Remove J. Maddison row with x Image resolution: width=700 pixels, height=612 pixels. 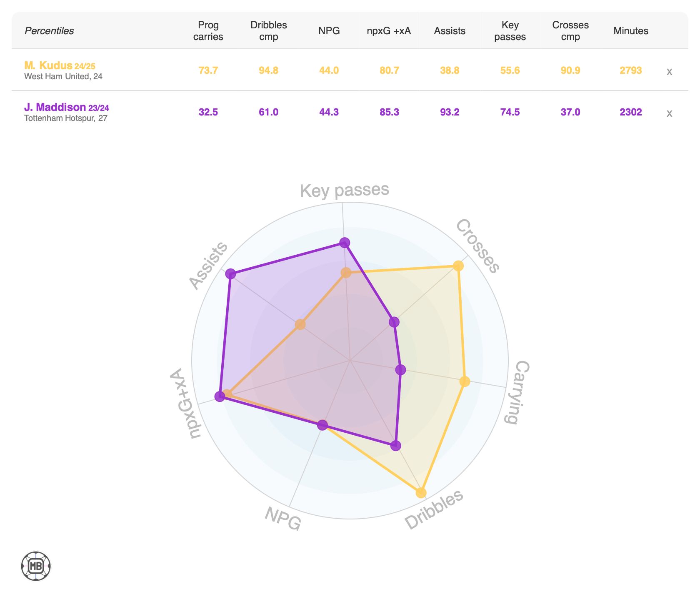[669, 113]
